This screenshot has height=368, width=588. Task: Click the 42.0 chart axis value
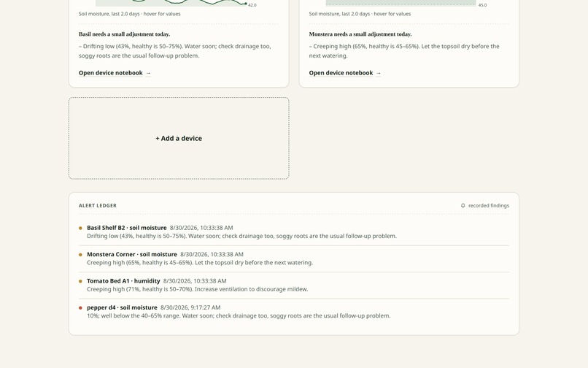252,5
